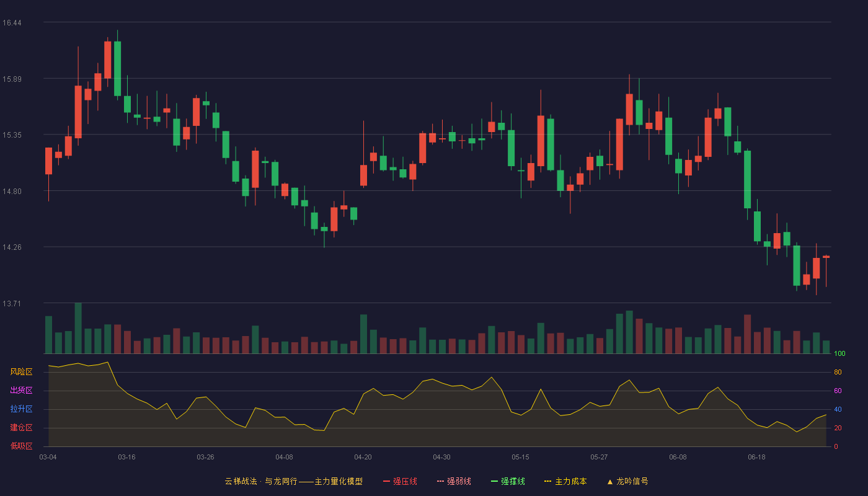Click the 03-26 date label
This screenshot has height=496, width=868.
point(205,457)
